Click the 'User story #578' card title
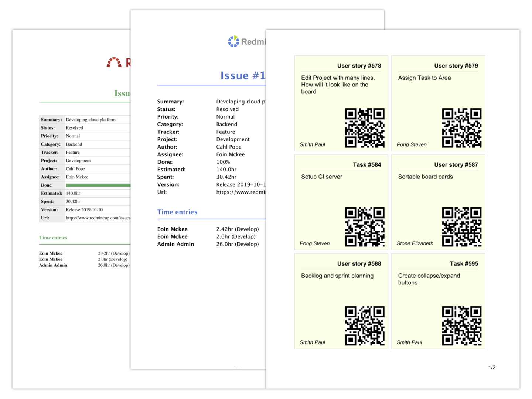Image resolution: width=532 pixels, height=399 pixels. (x=359, y=66)
